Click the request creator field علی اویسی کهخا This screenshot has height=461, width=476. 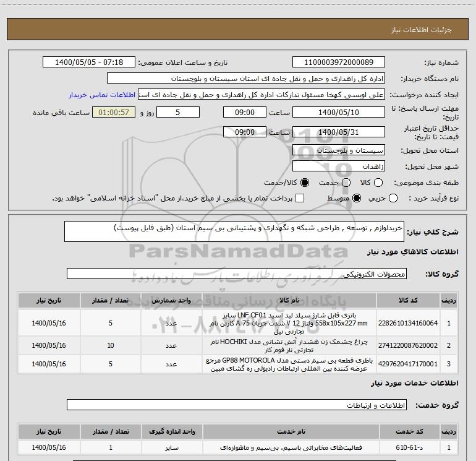[x=261, y=95]
